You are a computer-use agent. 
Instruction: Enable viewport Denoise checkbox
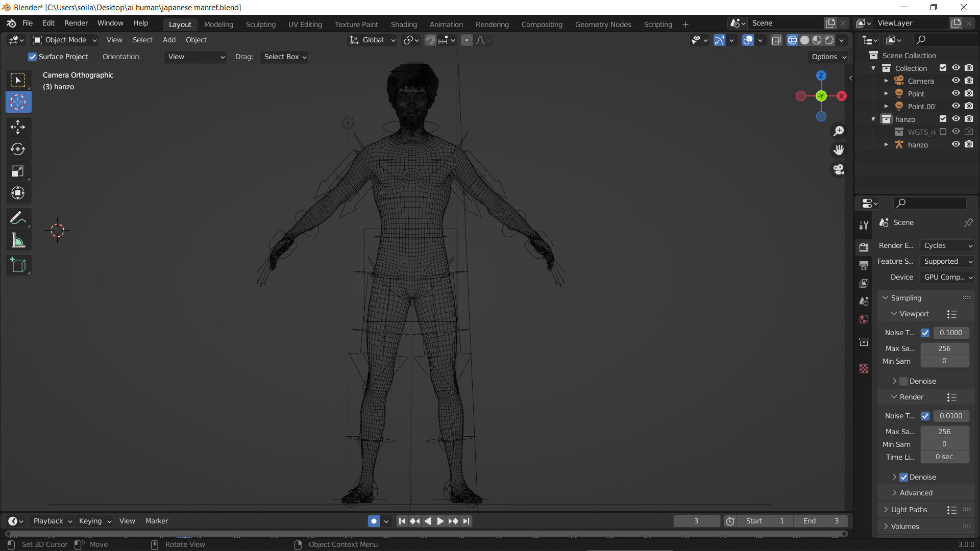[x=903, y=381]
